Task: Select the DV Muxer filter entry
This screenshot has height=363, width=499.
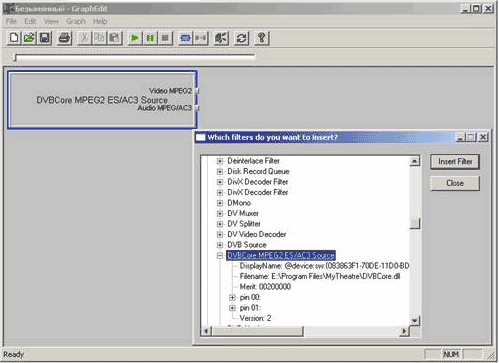Action: (x=243, y=213)
